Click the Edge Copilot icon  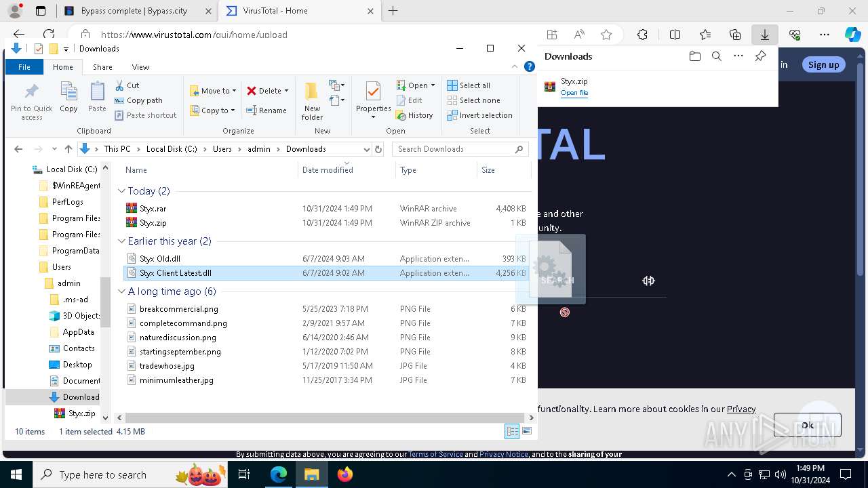(852, 35)
